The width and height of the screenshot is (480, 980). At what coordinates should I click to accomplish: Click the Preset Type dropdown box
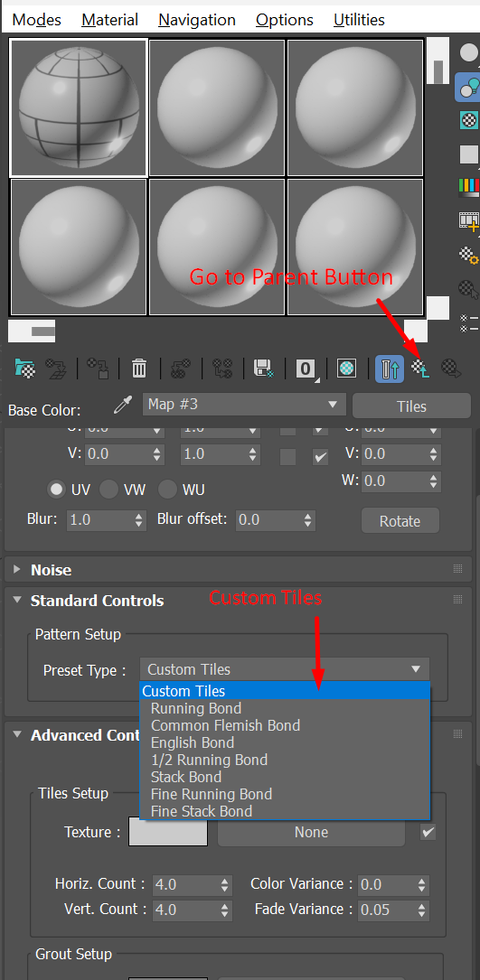pyautogui.click(x=285, y=669)
